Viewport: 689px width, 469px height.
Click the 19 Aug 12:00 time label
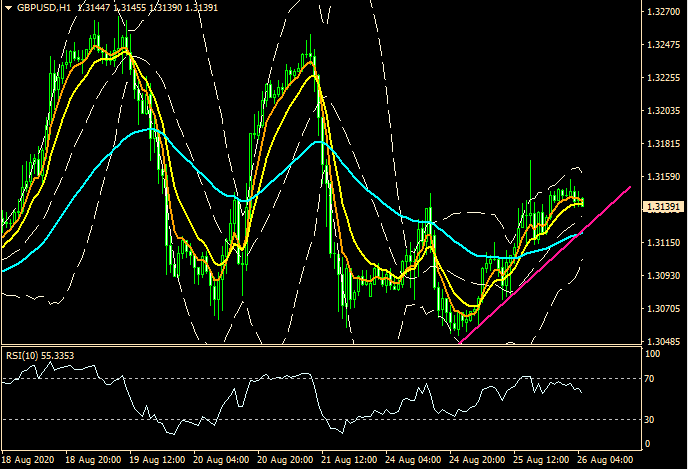coord(160,459)
